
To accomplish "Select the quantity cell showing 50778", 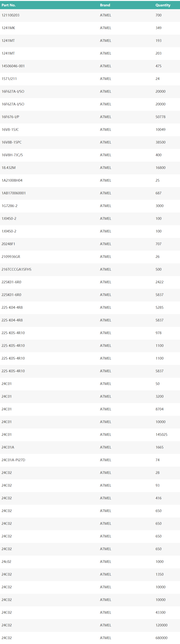I will pyautogui.click(x=161, y=117).
